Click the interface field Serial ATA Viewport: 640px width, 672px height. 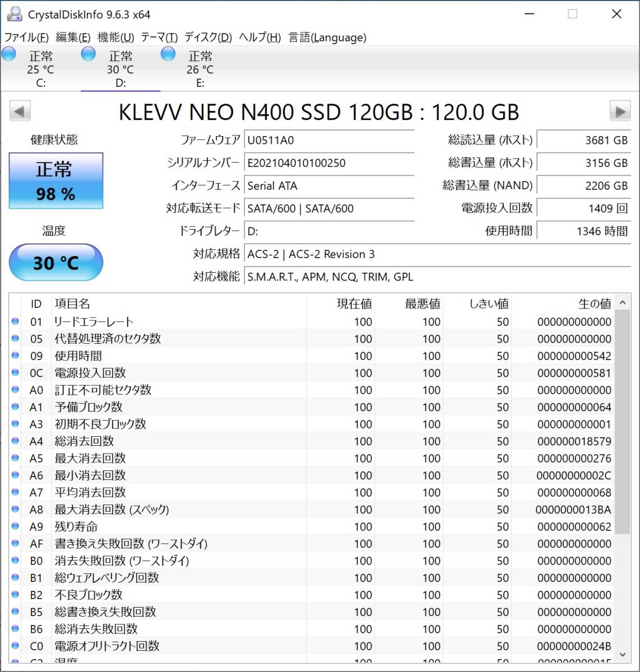(330, 186)
